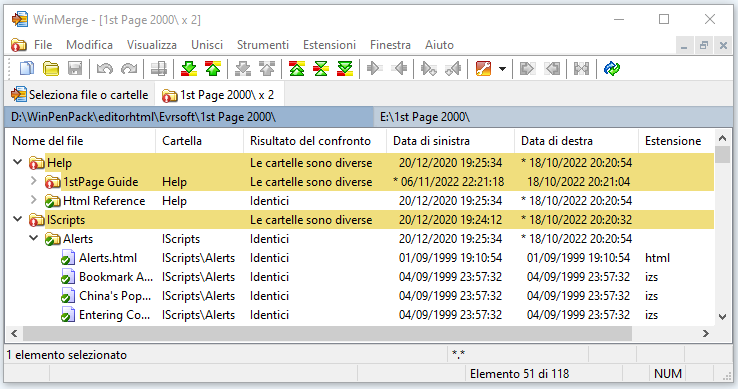Click vertical scrollbar down arrow

[722, 317]
